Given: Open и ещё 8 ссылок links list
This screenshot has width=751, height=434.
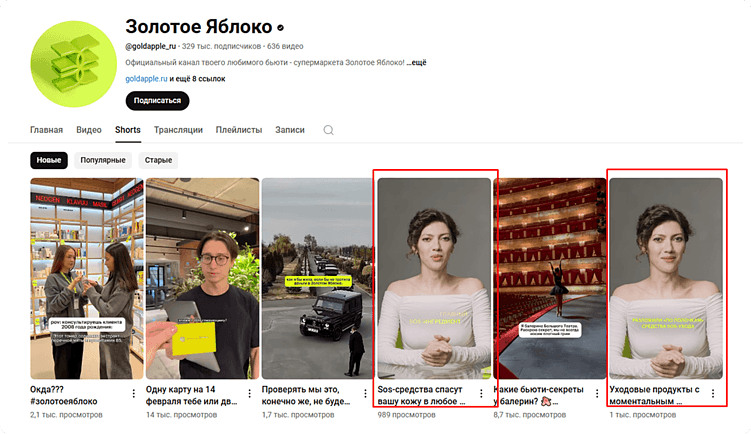Looking at the screenshot, I should pos(197,79).
